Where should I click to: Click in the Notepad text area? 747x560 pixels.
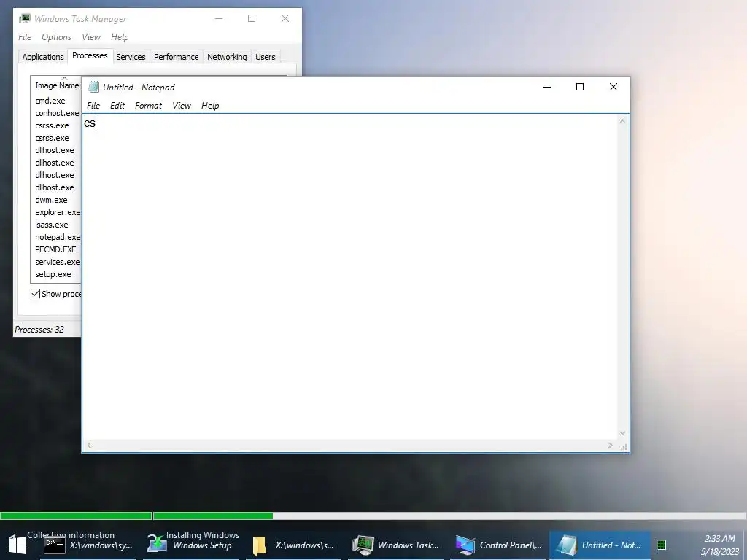pyautogui.click(x=350, y=277)
